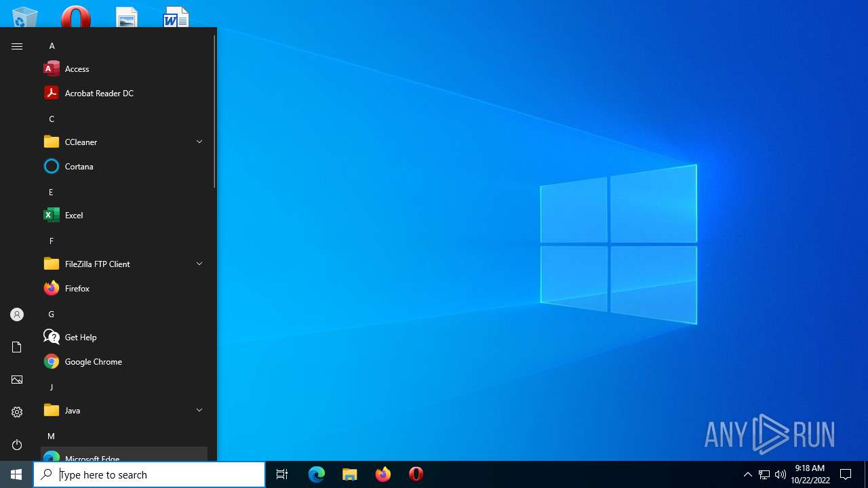Image resolution: width=868 pixels, height=488 pixels.
Task: Open Task View on taskbar
Action: [282, 474]
